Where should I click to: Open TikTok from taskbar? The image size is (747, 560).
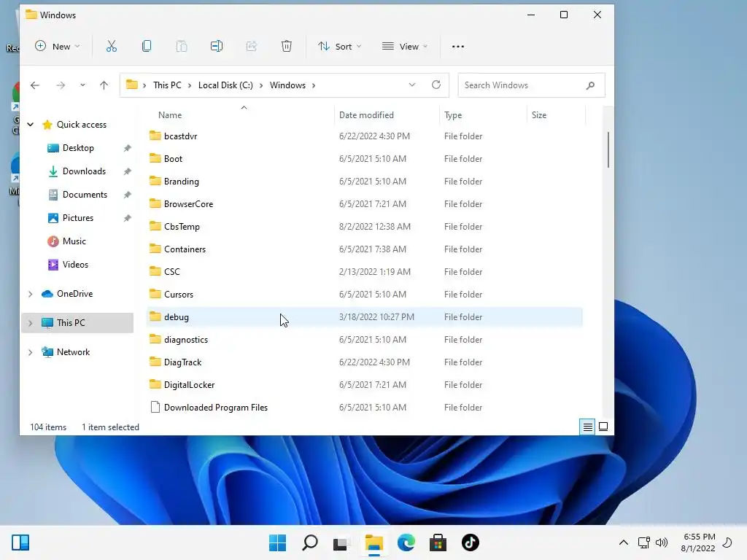[x=471, y=542]
